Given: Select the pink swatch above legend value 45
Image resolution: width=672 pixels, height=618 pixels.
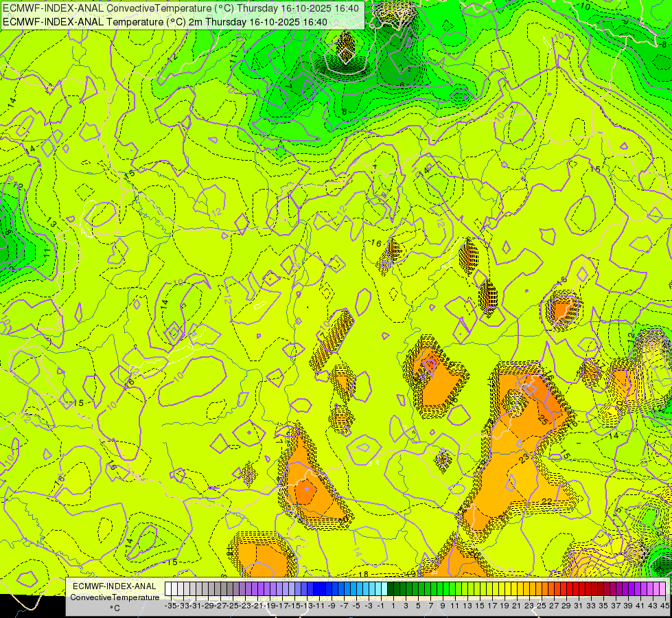Looking at the screenshot, I should 662,588.
